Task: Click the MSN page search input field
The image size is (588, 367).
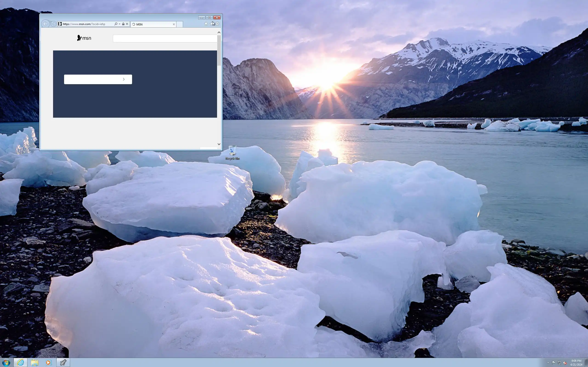Action: pos(165,39)
